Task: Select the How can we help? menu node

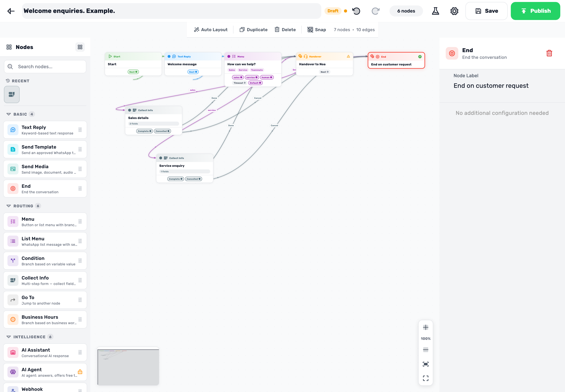Action: click(253, 69)
